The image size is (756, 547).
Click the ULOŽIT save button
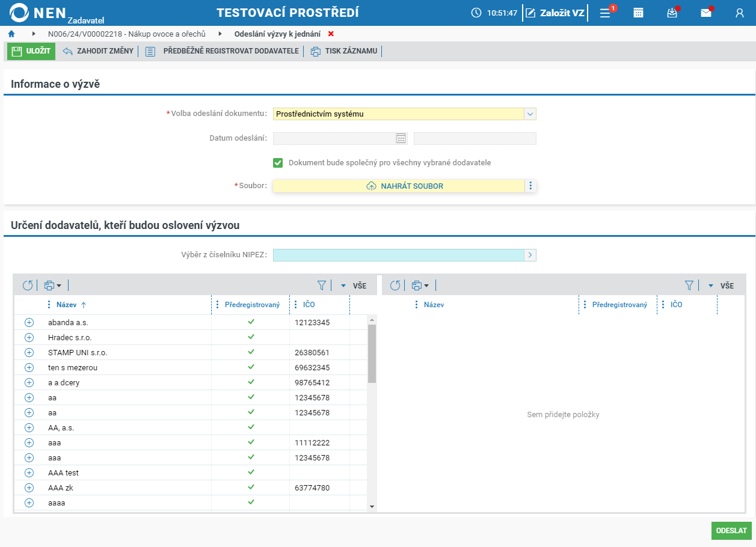point(31,51)
